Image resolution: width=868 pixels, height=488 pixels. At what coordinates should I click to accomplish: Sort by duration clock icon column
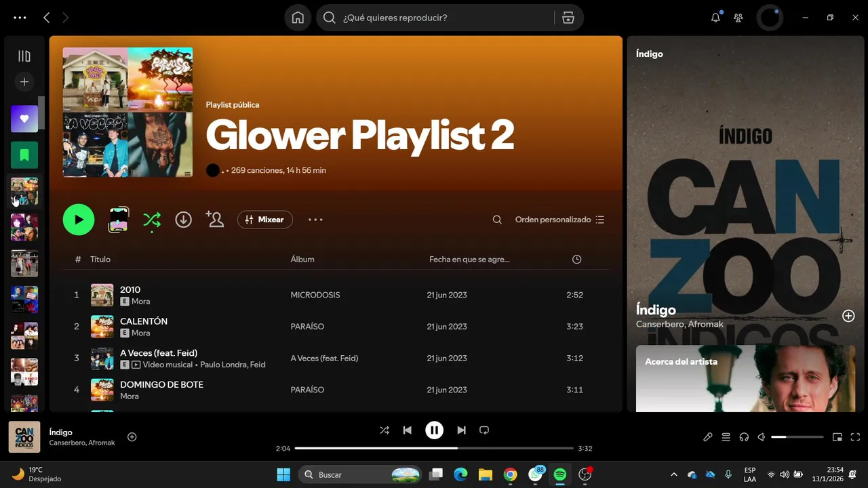point(576,260)
